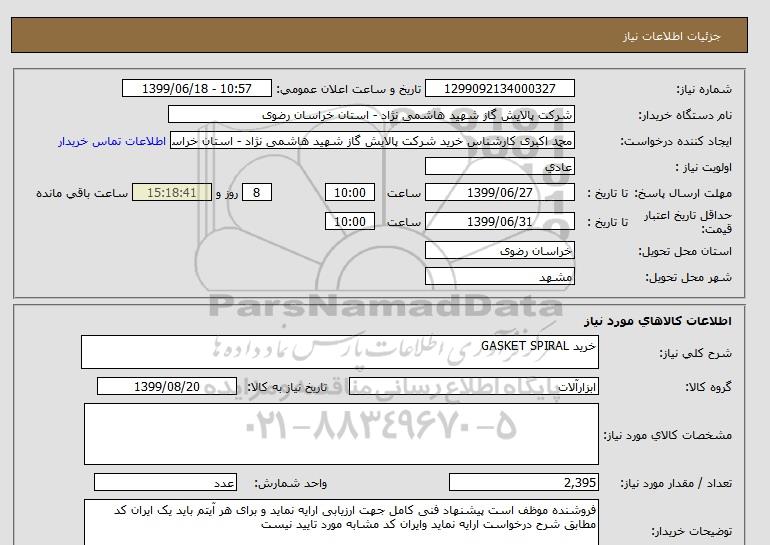The width and height of the screenshot is (770, 545).
Task: Select the label تاریخ نیاز به کالا
Action: click(287, 387)
